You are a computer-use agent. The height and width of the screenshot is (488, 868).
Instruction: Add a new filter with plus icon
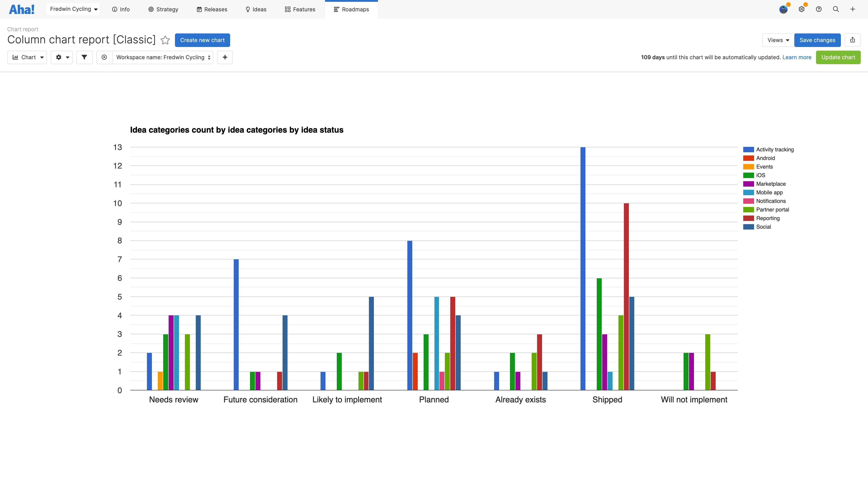225,57
